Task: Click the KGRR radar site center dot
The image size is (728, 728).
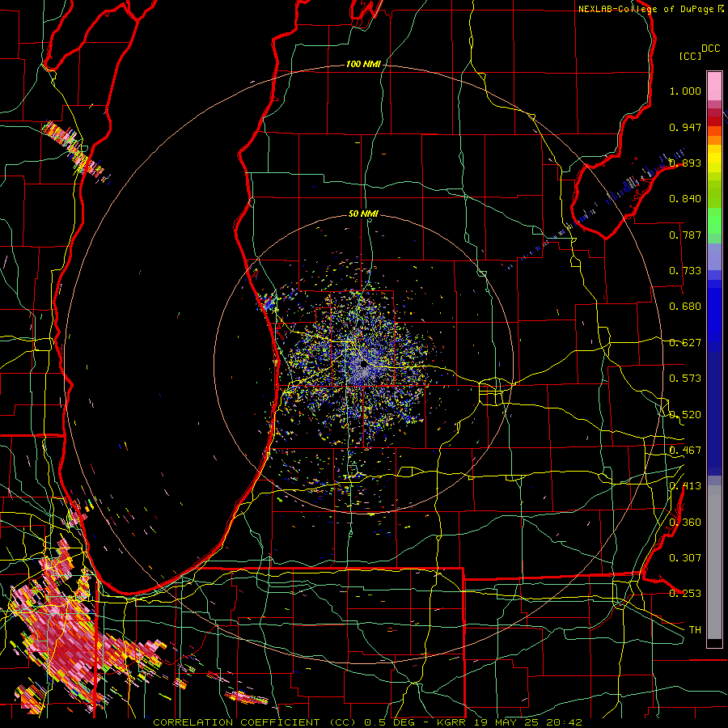Action: tap(363, 364)
